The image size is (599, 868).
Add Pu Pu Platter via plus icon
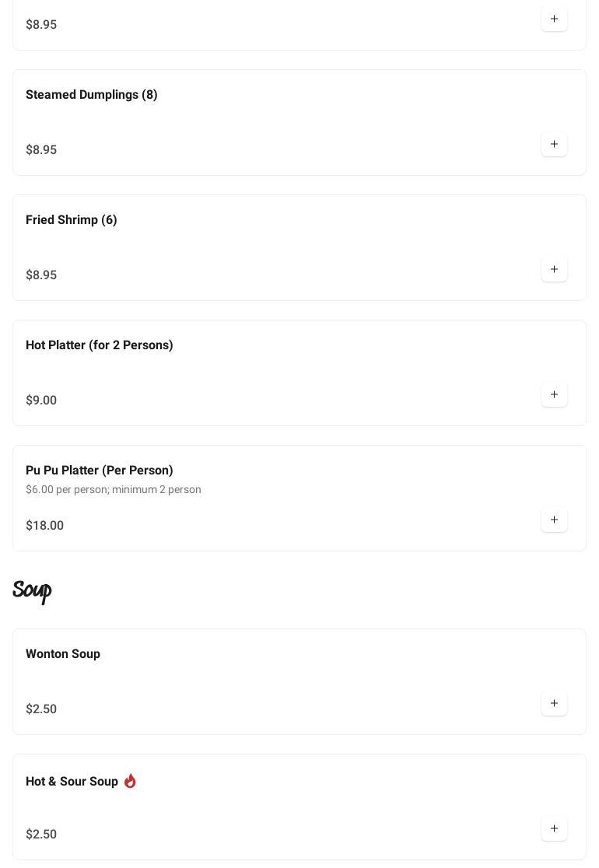pyautogui.click(x=554, y=520)
